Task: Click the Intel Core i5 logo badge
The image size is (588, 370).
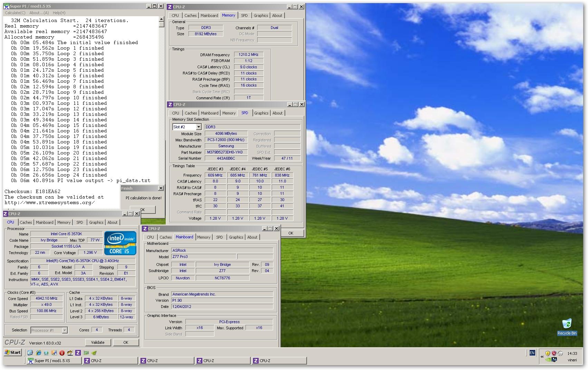Action: (120, 243)
